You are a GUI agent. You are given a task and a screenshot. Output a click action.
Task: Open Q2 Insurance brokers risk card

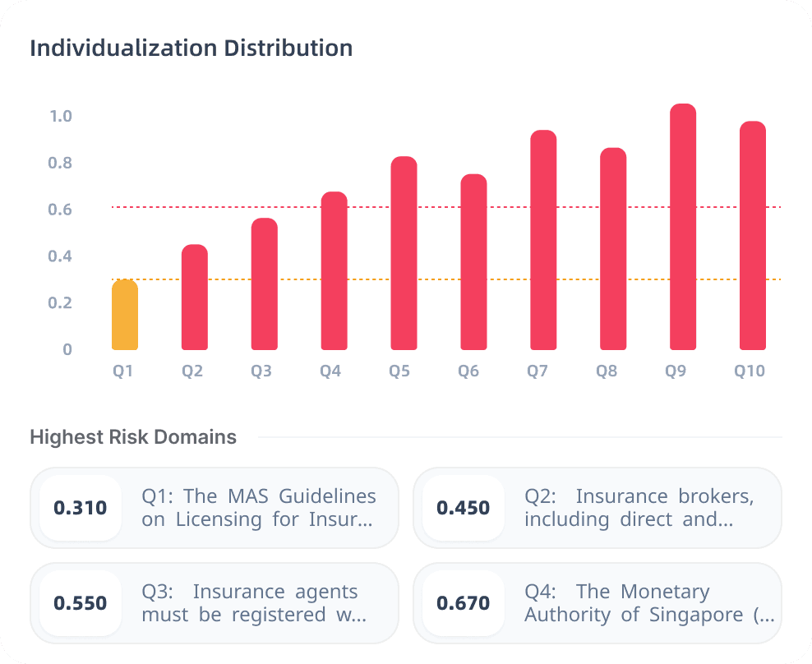coord(639,508)
